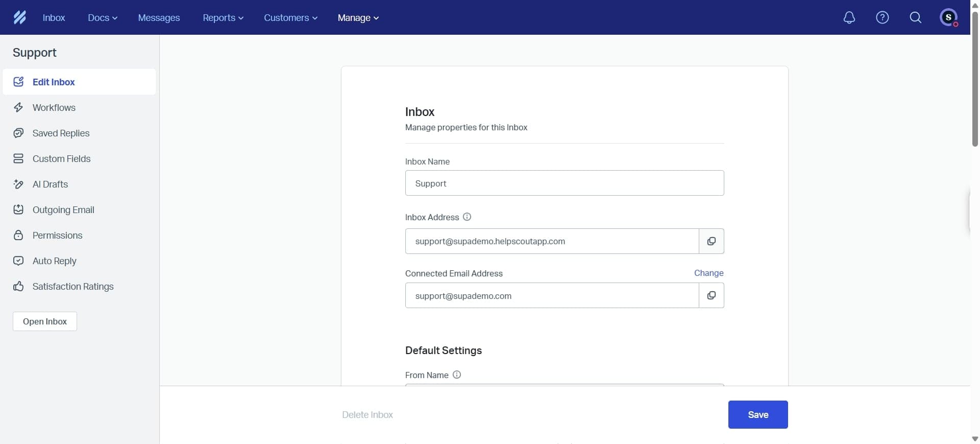Open Messages in the top navigation
The image size is (980, 444).
coord(159,17)
